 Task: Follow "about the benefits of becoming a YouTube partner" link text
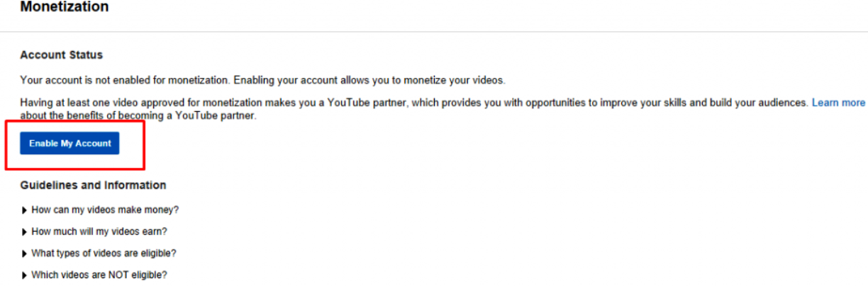138,115
